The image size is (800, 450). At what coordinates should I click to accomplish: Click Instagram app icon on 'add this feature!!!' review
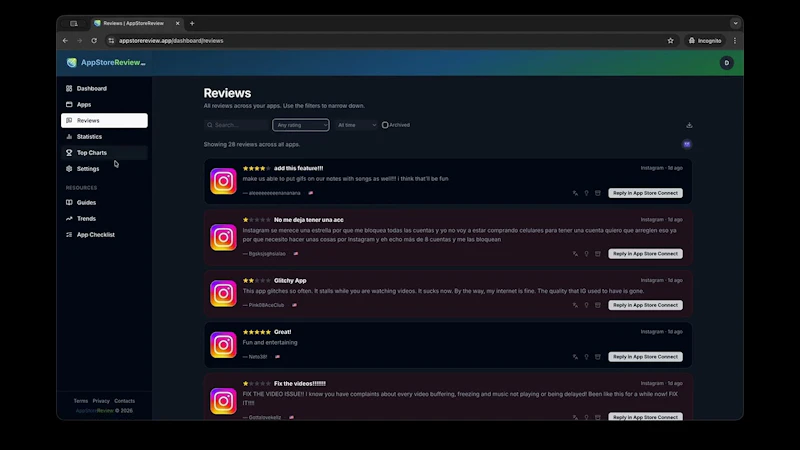point(223,181)
